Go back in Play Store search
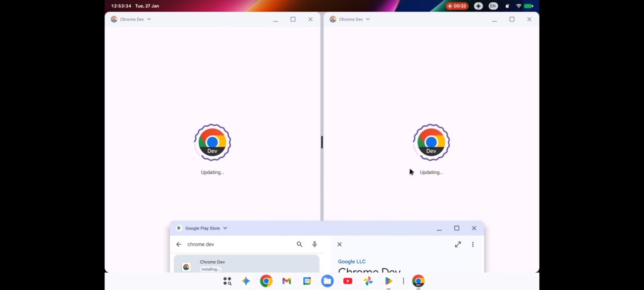 pos(179,244)
